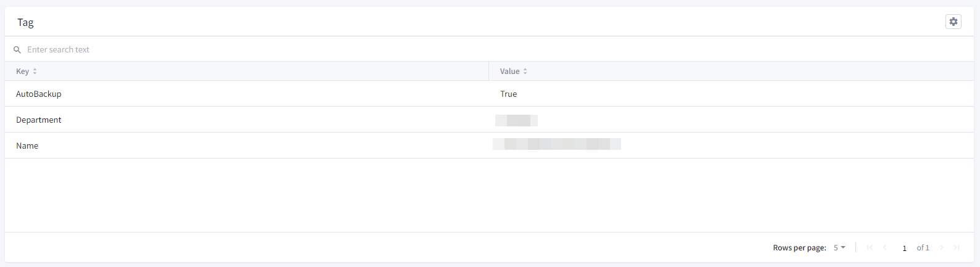This screenshot has height=267, width=980.
Task: Open the Tag panel settings gear
Action: pos(953,22)
